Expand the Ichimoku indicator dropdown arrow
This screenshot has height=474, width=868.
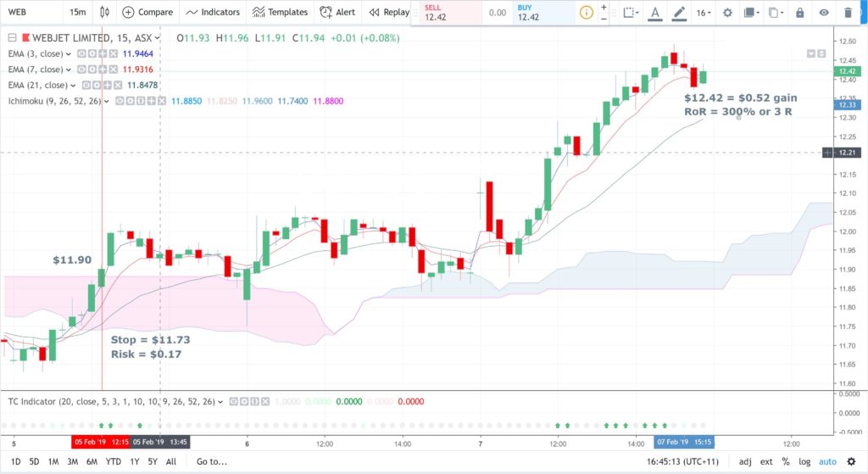tap(106, 102)
